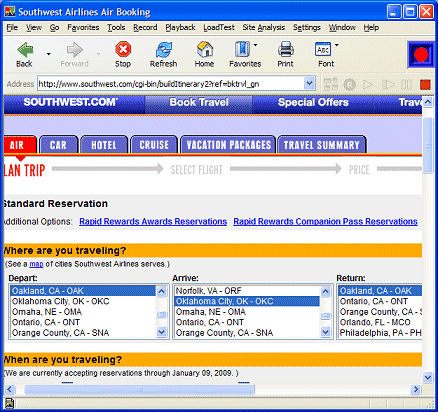Viewport: 438px width, 412px height.
Task: Open the Favorites book icon
Action: [242, 49]
